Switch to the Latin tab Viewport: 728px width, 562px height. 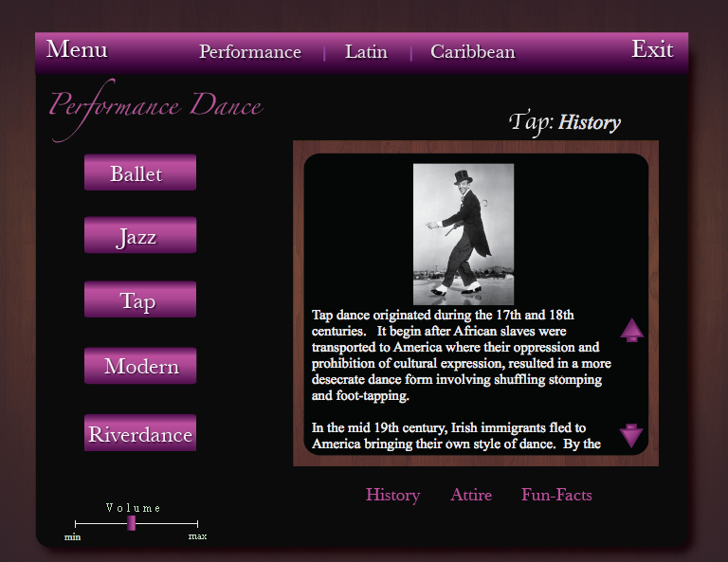click(366, 51)
